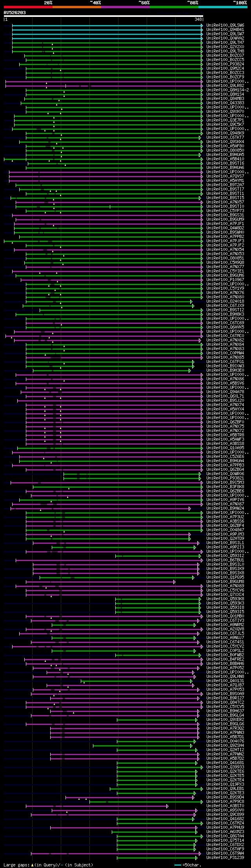
Task: Select hit label UniRef100_C0PMW4
Action: coord(225,353)
